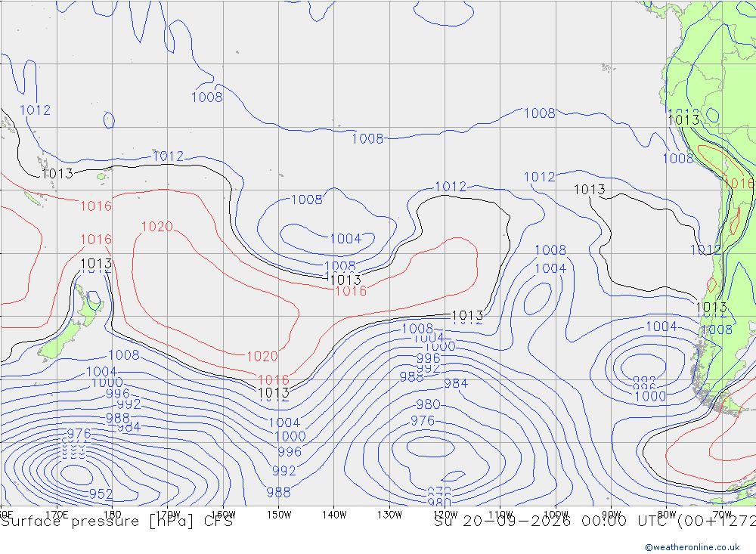Viewport: 756px width, 554px height.
Task: Click the 992 label above 988 near 150W
Action: pos(284,471)
